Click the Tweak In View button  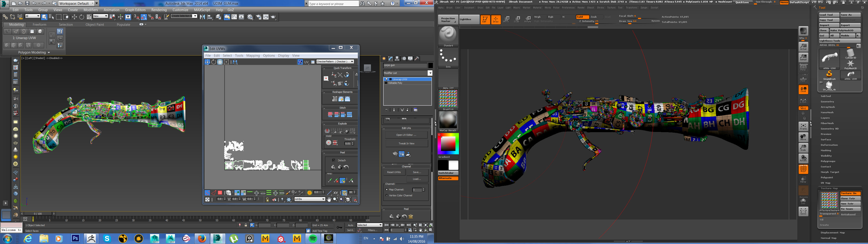tap(406, 143)
